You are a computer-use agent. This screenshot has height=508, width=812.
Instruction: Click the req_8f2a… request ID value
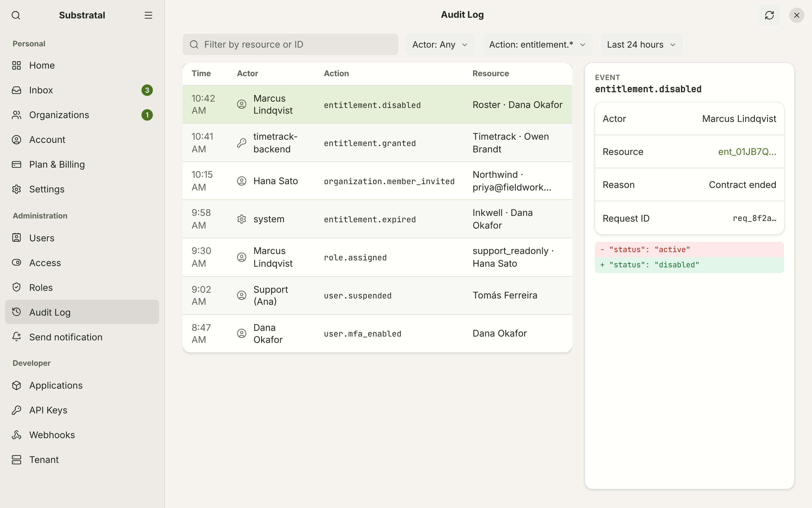coord(754,218)
